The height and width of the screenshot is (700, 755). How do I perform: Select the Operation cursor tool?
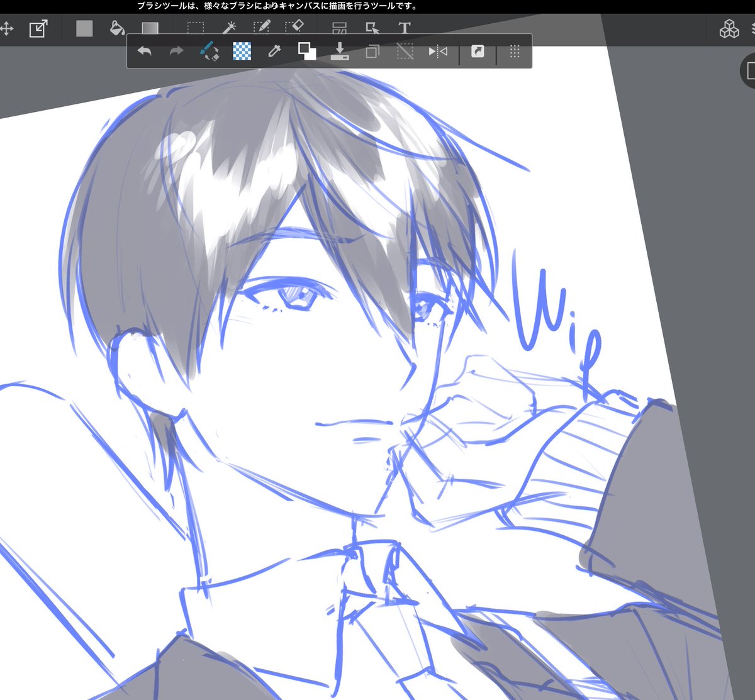click(x=372, y=28)
